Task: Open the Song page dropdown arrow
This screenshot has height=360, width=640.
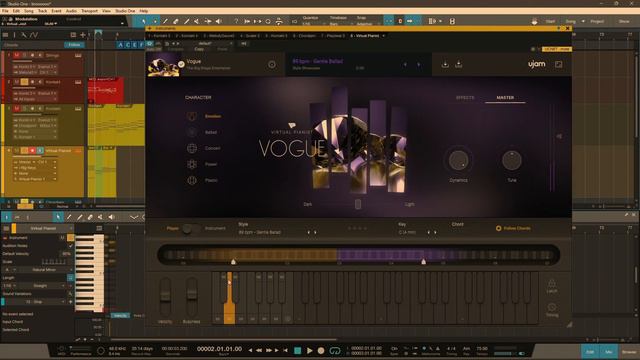Action: coord(583,21)
